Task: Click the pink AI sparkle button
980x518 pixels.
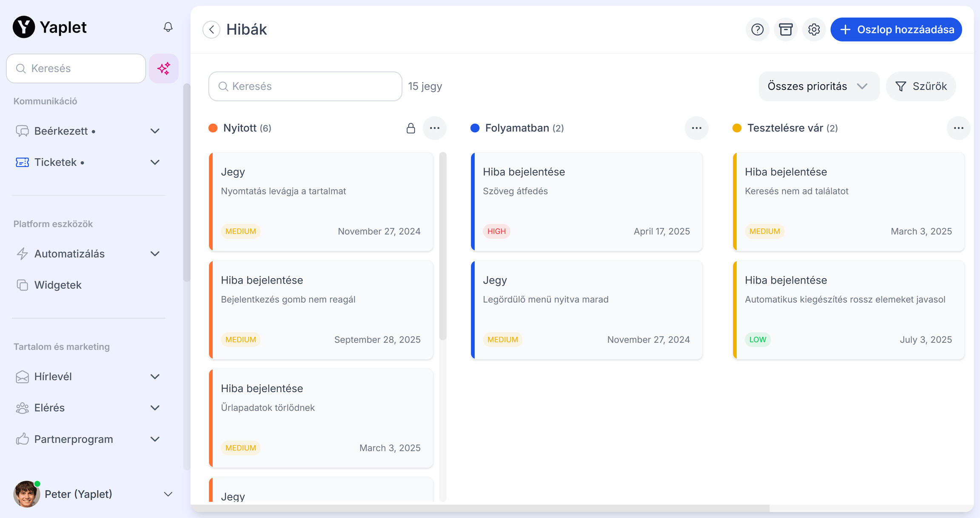Action: pos(164,68)
